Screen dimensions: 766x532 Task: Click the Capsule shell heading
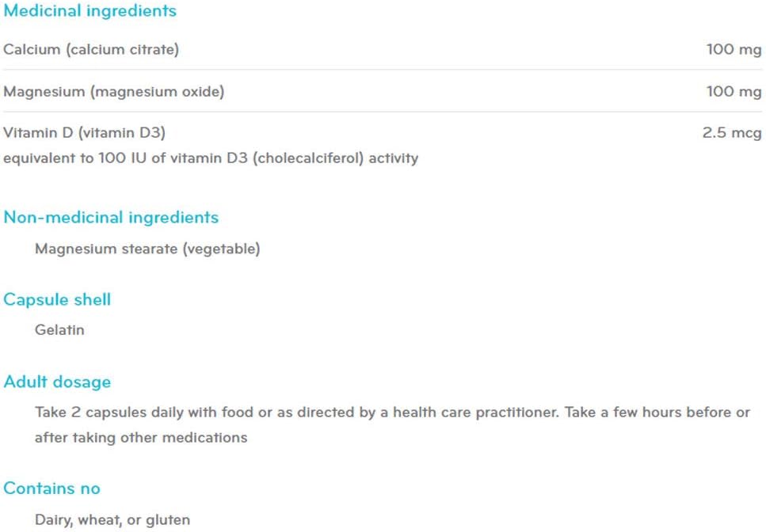point(57,300)
